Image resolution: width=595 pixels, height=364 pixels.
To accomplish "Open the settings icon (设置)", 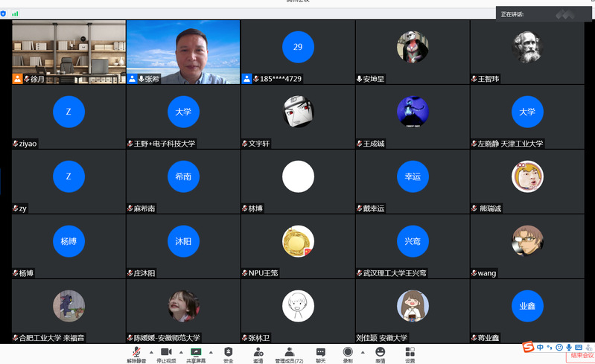I will tap(410, 352).
